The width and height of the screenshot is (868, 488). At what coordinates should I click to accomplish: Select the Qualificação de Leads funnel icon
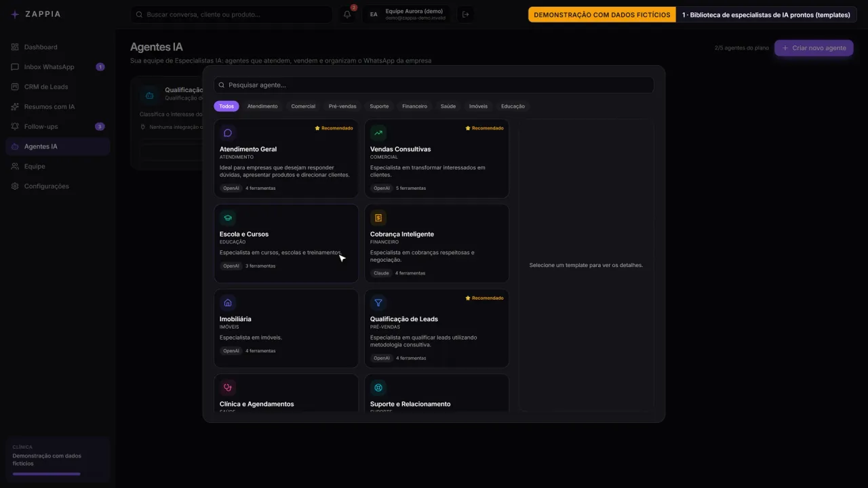[x=378, y=303]
